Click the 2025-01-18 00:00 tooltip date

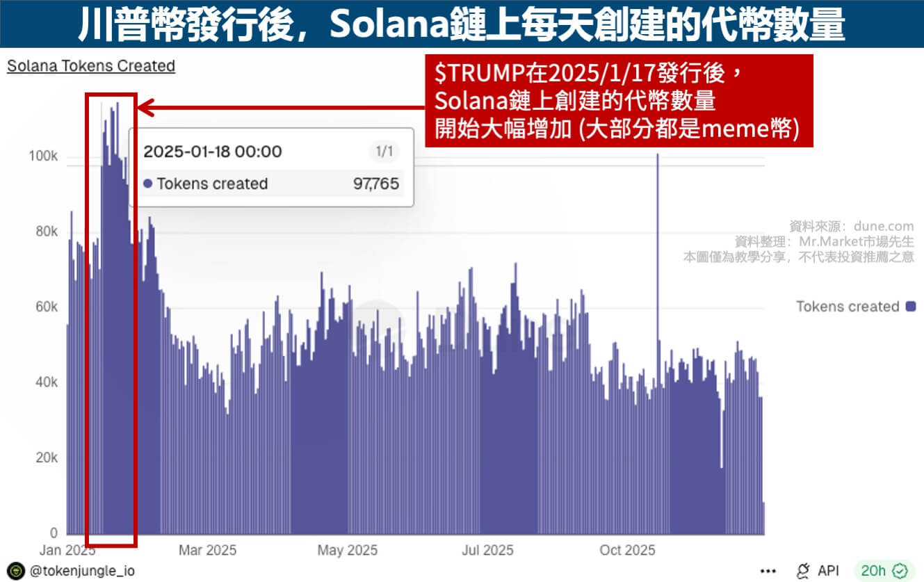click(x=213, y=152)
